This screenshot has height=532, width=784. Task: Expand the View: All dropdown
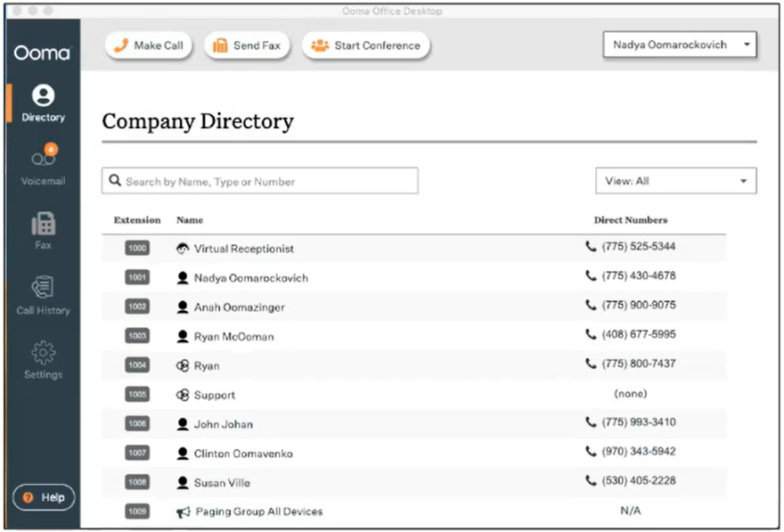(x=675, y=181)
